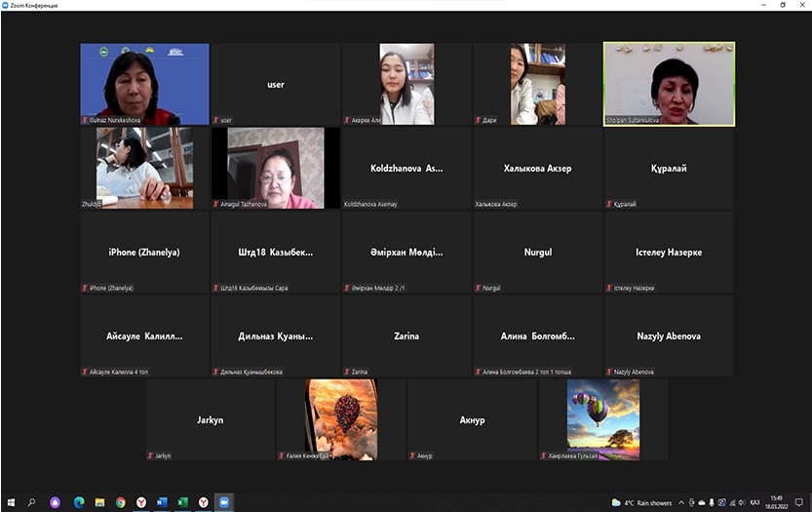Open the Windows Start menu
Image resolution: width=812 pixels, height=512 pixels.
[10, 502]
